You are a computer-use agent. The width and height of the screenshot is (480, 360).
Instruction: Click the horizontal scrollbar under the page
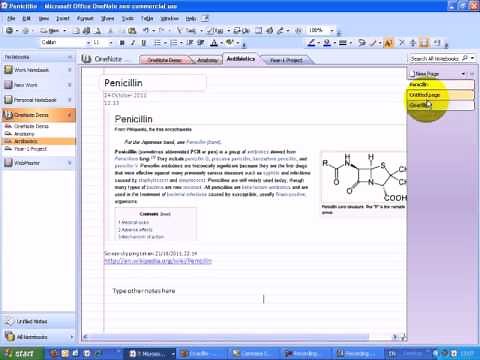(x=226, y=337)
